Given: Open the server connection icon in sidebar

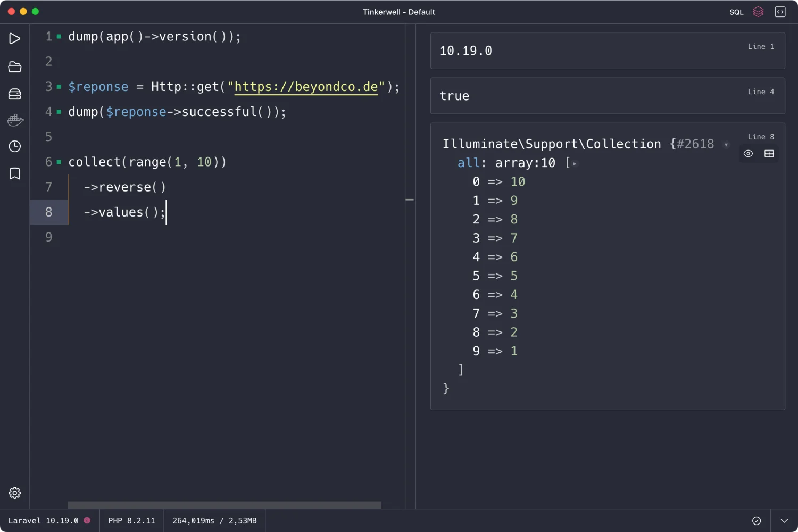Looking at the screenshot, I should pos(15,94).
